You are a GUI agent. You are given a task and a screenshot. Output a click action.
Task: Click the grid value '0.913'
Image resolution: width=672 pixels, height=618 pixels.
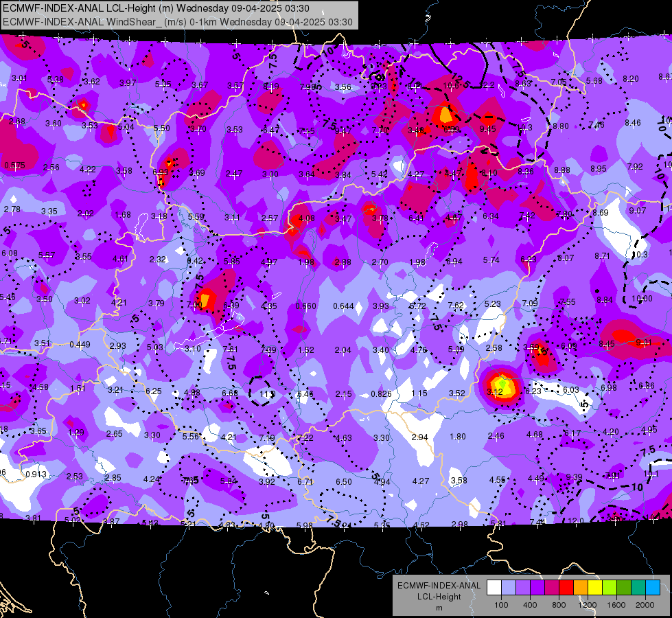coord(36,474)
